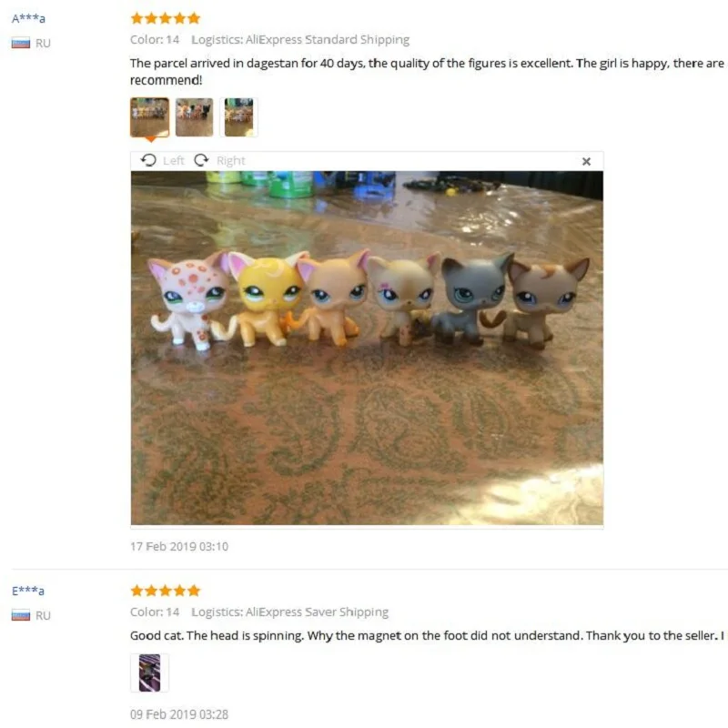
Task: Click the AliExpress Standard Shipping logistics text
Action: pyautogui.click(x=328, y=40)
